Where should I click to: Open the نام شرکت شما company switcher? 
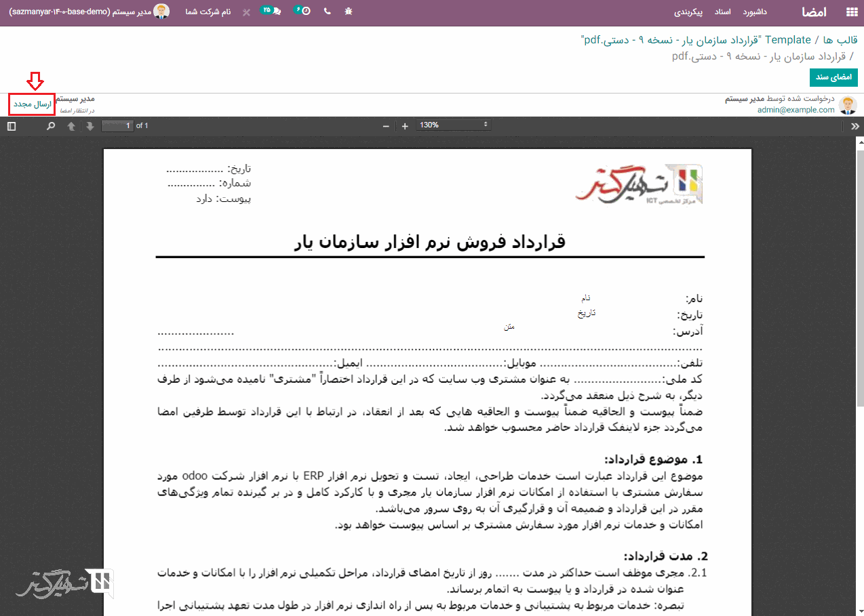pyautogui.click(x=208, y=12)
